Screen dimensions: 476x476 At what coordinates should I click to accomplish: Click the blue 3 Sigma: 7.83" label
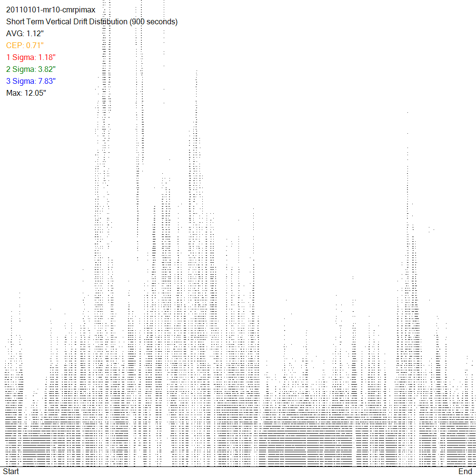pos(31,81)
